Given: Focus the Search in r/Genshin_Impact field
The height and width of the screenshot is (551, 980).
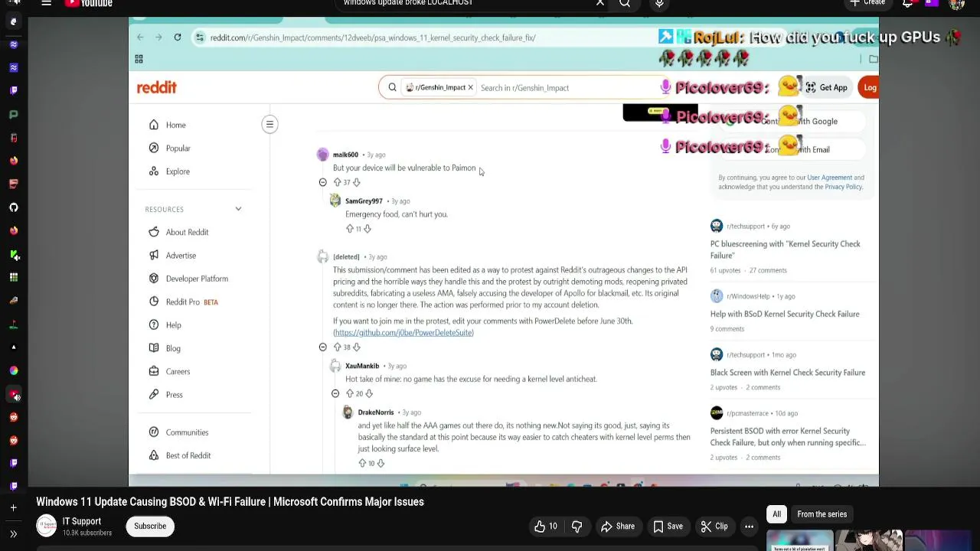Looking at the screenshot, I should click(x=567, y=87).
